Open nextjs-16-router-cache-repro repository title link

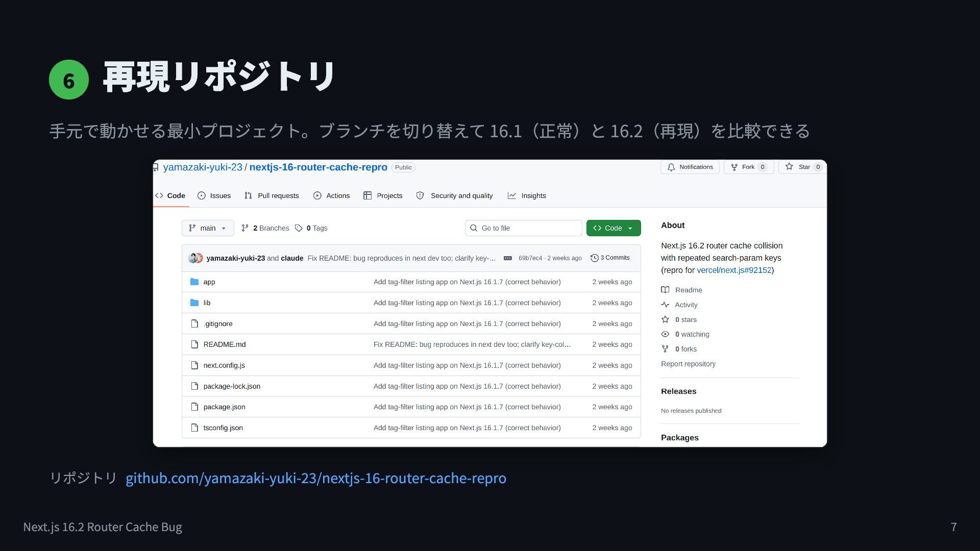(x=318, y=167)
